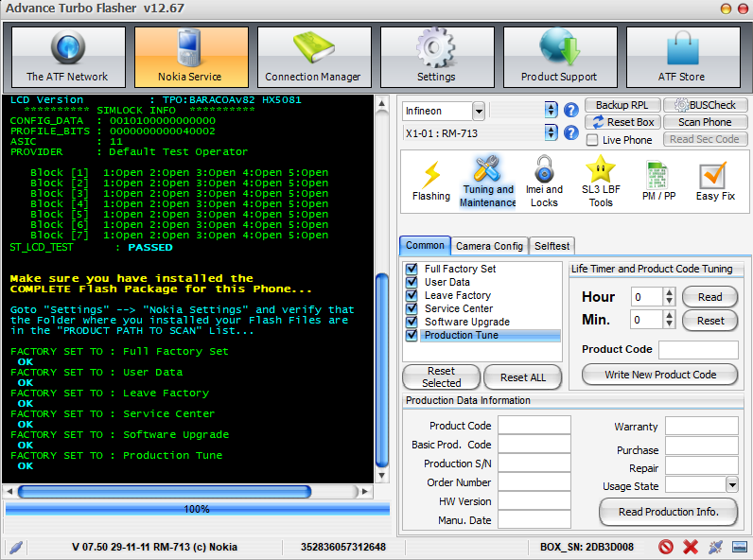Select the Flashing lightning icon
This screenshot has width=753, height=560.
[x=431, y=182]
